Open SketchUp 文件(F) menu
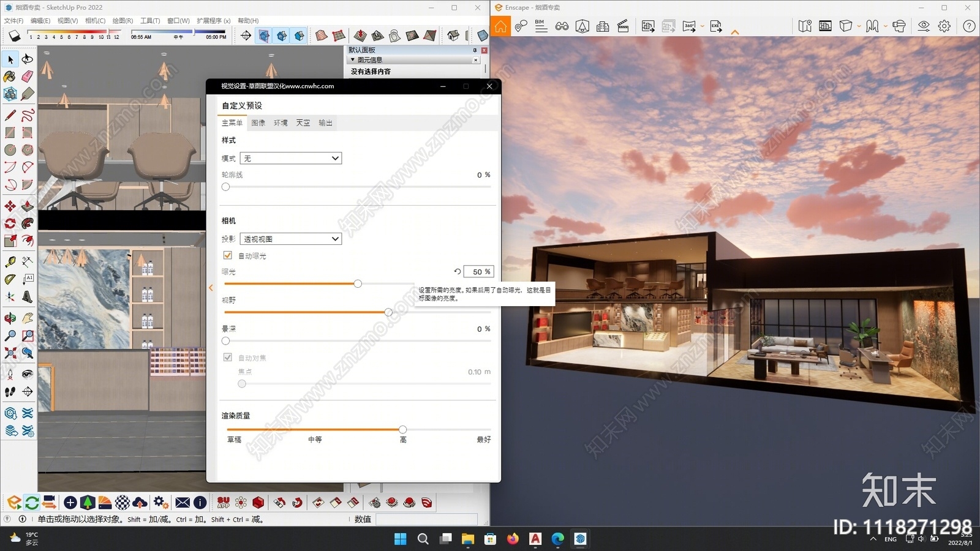Screen dimensions: 980x551 pyautogui.click(x=13, y=21)
